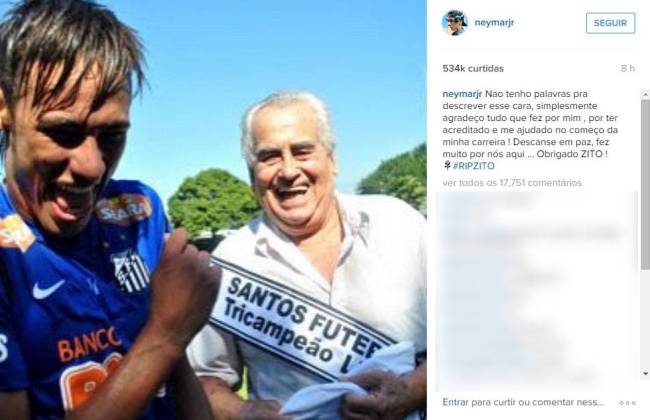Screen dimensions: 650x420
Task: Open the #RIPZITO hashtag
Action: click(x=473, y=166)
